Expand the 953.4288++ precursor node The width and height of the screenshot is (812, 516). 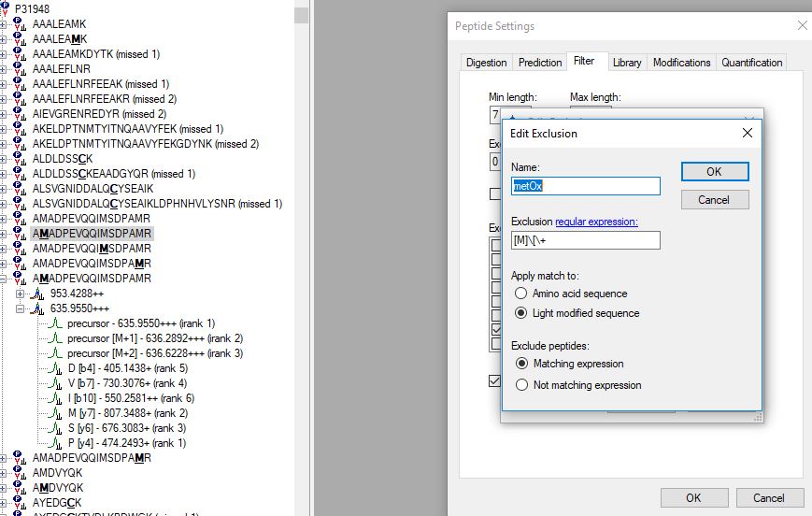20,294
